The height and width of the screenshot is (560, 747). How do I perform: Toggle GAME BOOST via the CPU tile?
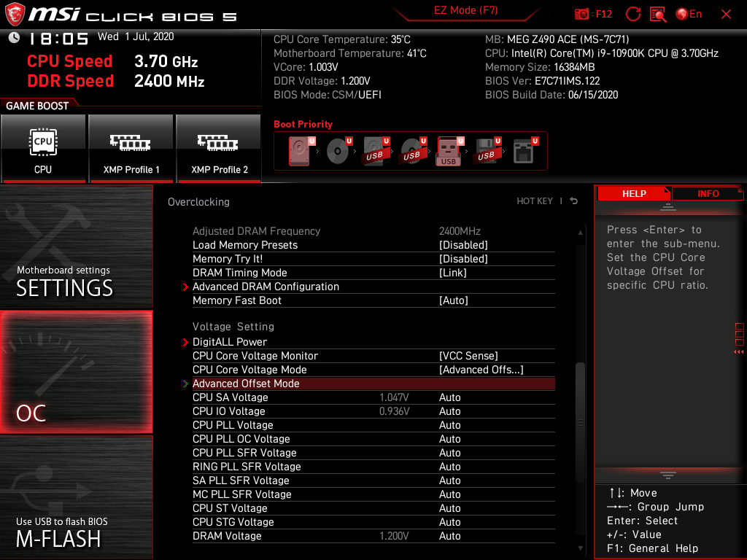click(x=44, y=148)
